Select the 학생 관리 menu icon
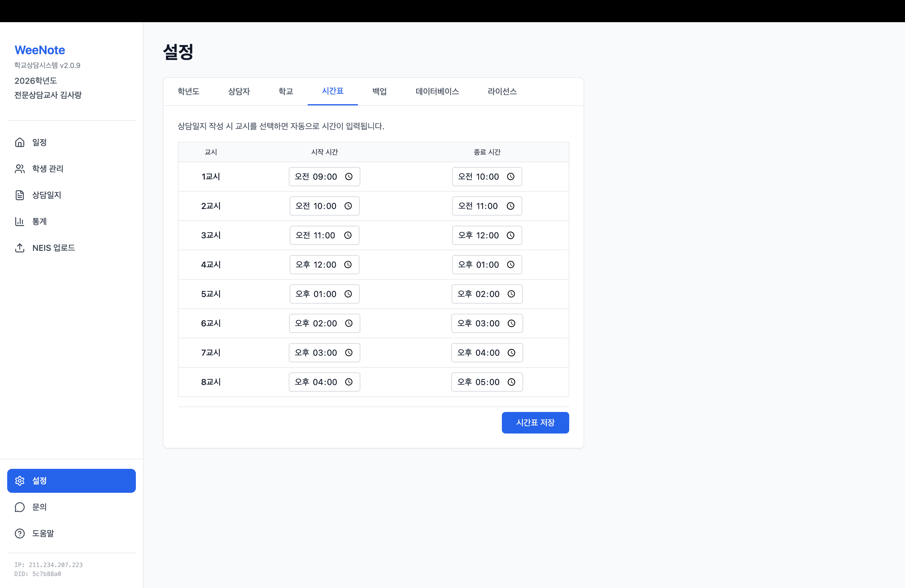The image size is (905, 588). [x=20, y=169]
